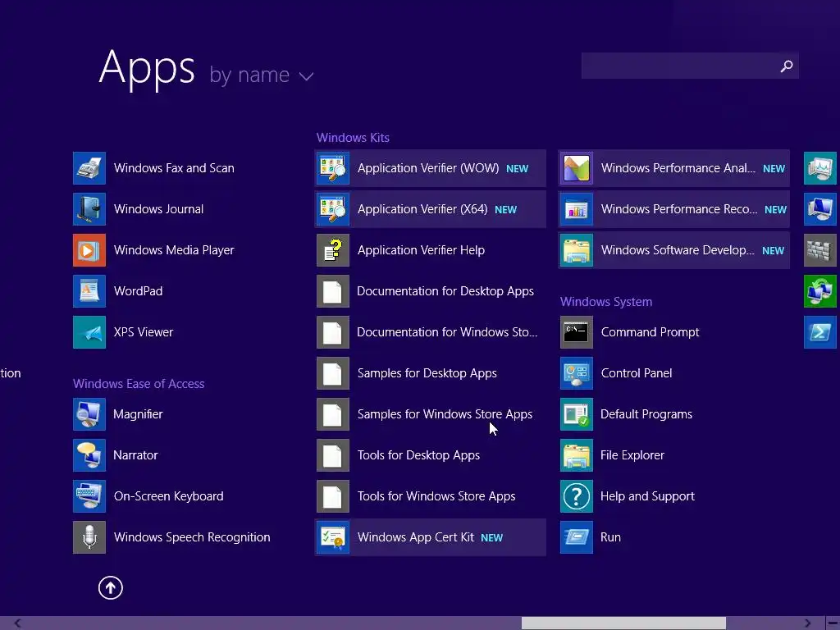The height and width of the screenshot is (630, 840).
Task: Select 'Tools for Windows Store Apps' label
Action: 436,496
